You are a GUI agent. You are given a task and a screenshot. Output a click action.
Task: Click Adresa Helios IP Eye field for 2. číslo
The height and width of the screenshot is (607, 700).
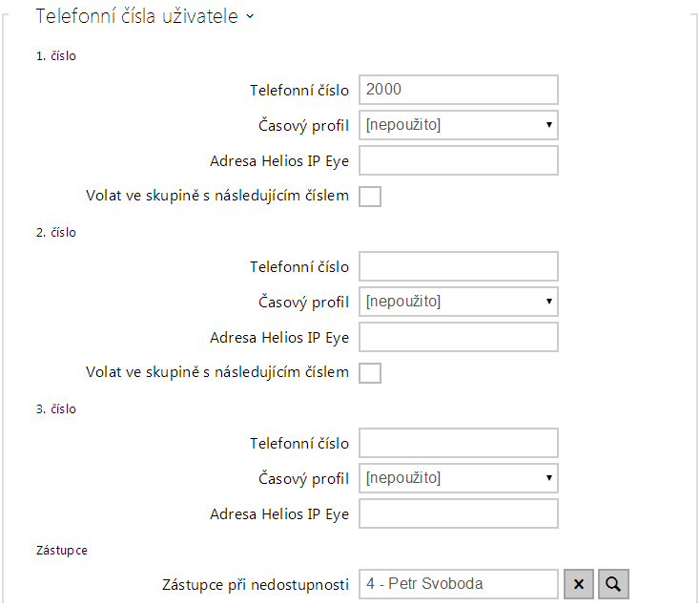pyautogui.click(x=459, y=337)
